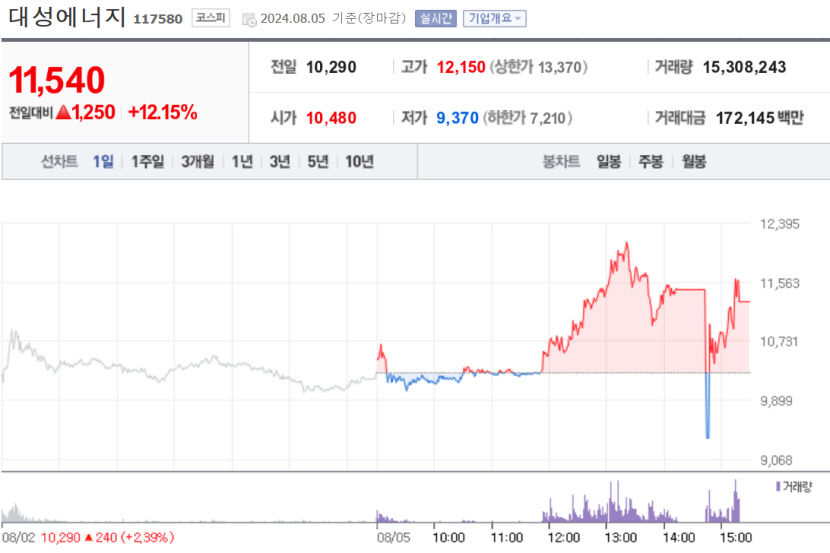This screenshot has height=553, width=830.
Task: Show the 월봉 monthly candle chart
Action: tap(694, 161)
